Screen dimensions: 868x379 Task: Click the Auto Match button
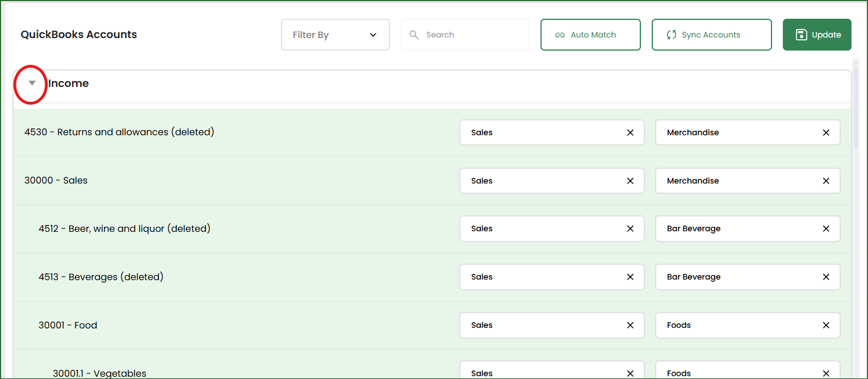click(590, 35)
